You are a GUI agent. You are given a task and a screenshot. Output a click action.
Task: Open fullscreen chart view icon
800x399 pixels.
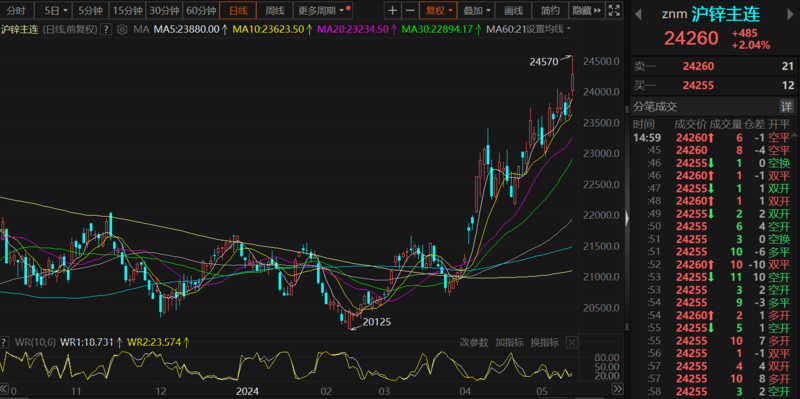tap(614, 10)
